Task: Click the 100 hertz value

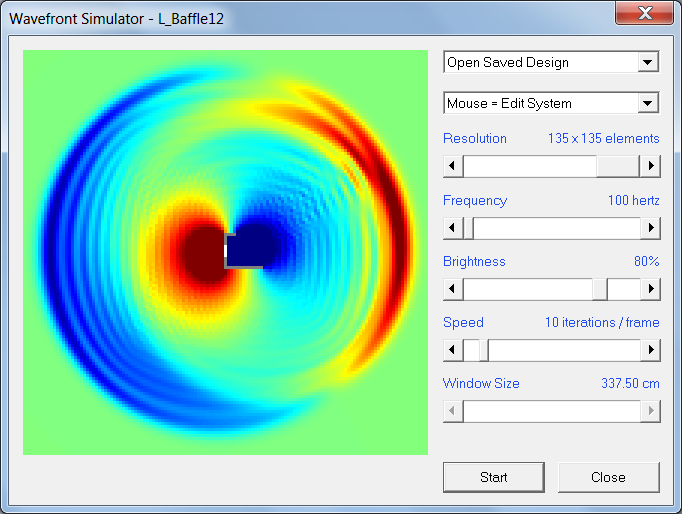Action: pos(633,200)
